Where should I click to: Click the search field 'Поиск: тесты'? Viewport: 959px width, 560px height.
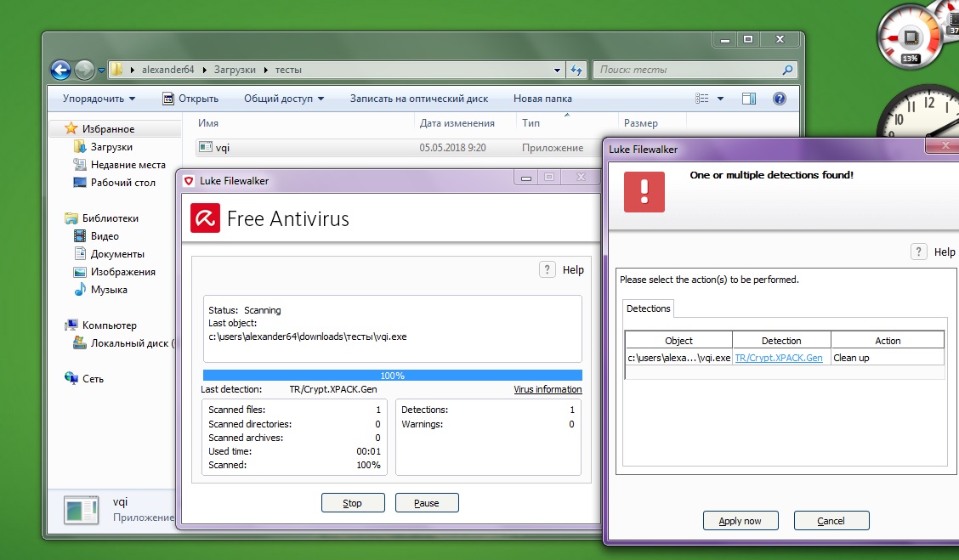688,70
